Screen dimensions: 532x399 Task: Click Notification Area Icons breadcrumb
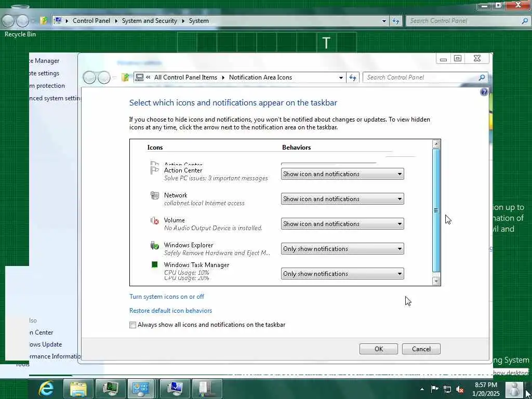point(260,77)
